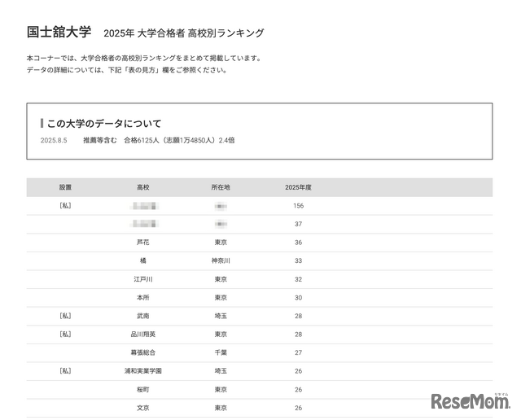
Task: Click the blurred school name in the 37 row
Action: click(x=144, y=224)
